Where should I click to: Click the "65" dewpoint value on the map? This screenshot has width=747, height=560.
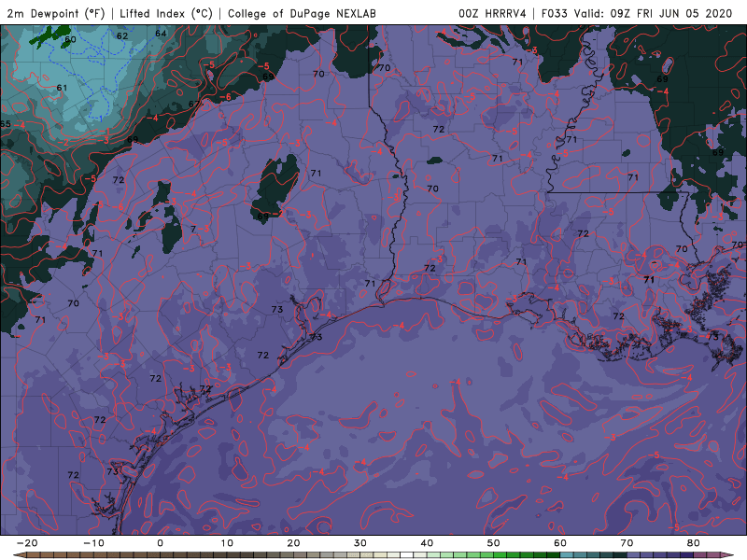(x=6, y=124)
